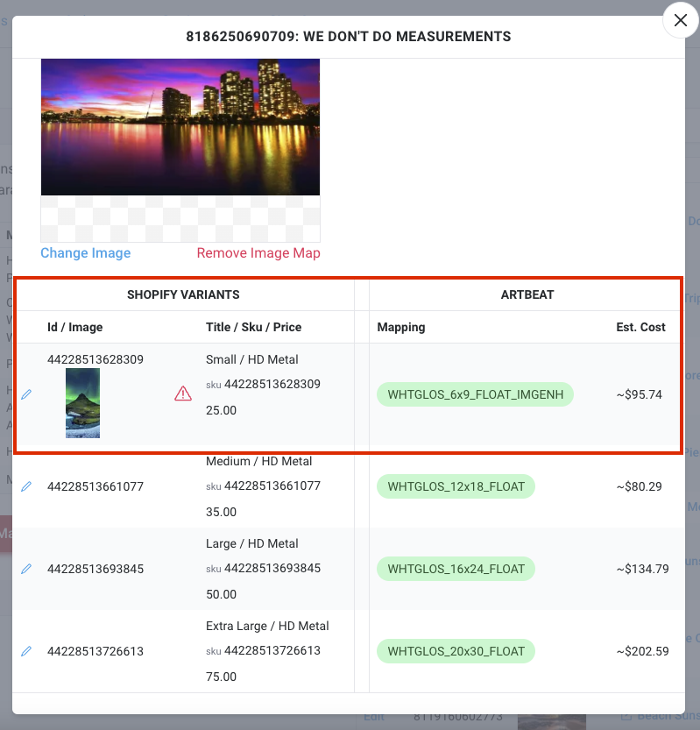Click the ~$80.29 estimated cost
Viewport: 700px width, 730px height.
(639, 486)
